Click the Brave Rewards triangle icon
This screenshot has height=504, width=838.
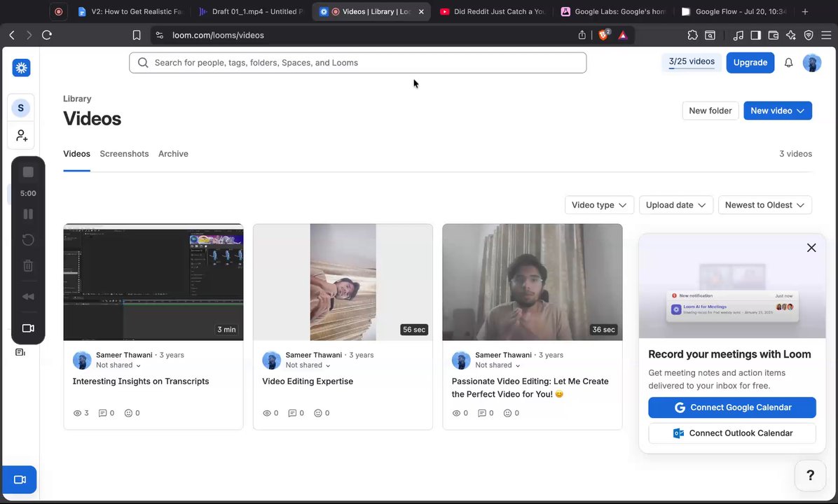click(623, 35)
